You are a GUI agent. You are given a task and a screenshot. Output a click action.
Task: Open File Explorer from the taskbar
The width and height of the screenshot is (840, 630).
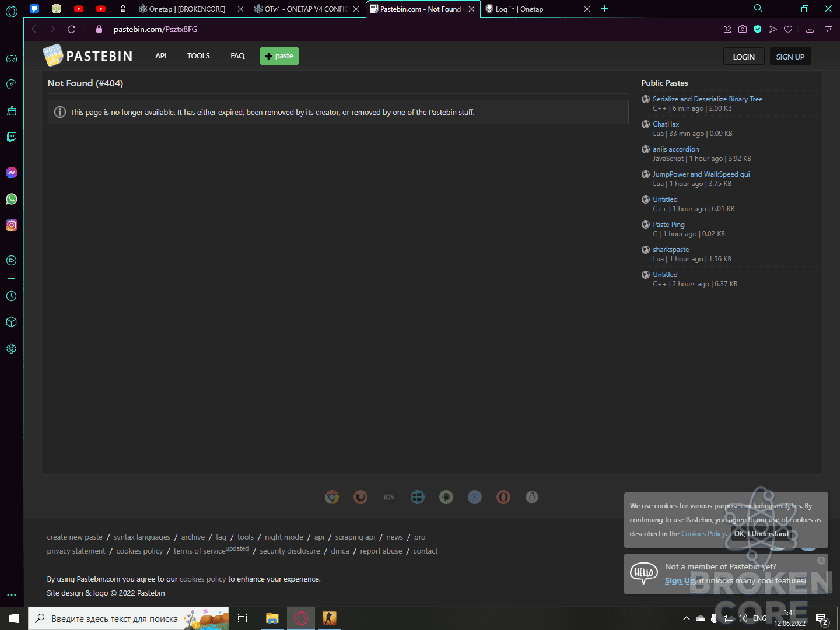pyautogui.click(x=272, y=618)
